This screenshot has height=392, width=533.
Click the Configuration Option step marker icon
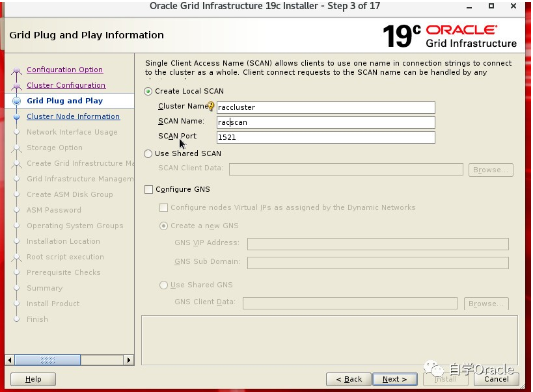pos(16,71)
